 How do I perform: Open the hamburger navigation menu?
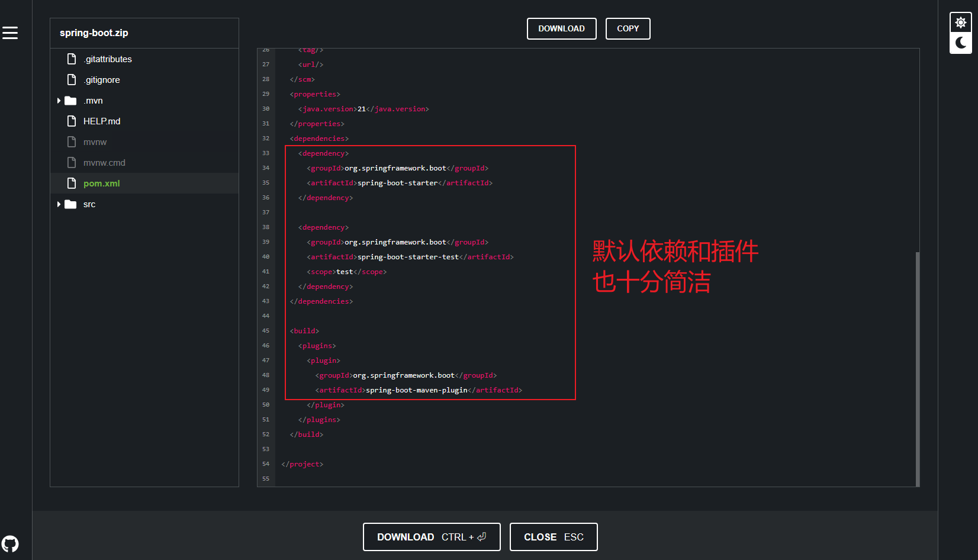[x=10, y=33]
